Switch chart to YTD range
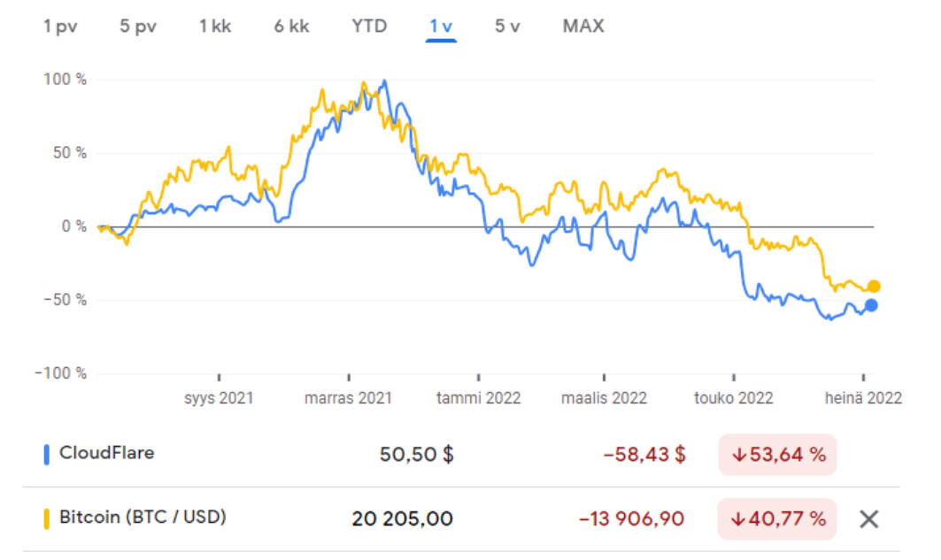This screenshot has width=941, height=560. (x=368, y=27)
